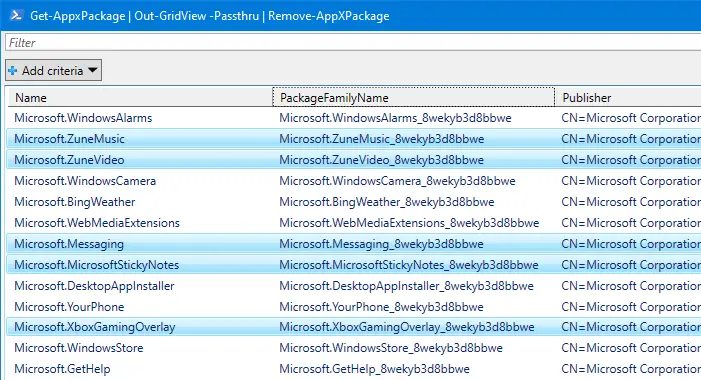The image size is (701, 380).
Task: Click the publisher cell in the WindowsAlarms row
Action: click(631, 118)
